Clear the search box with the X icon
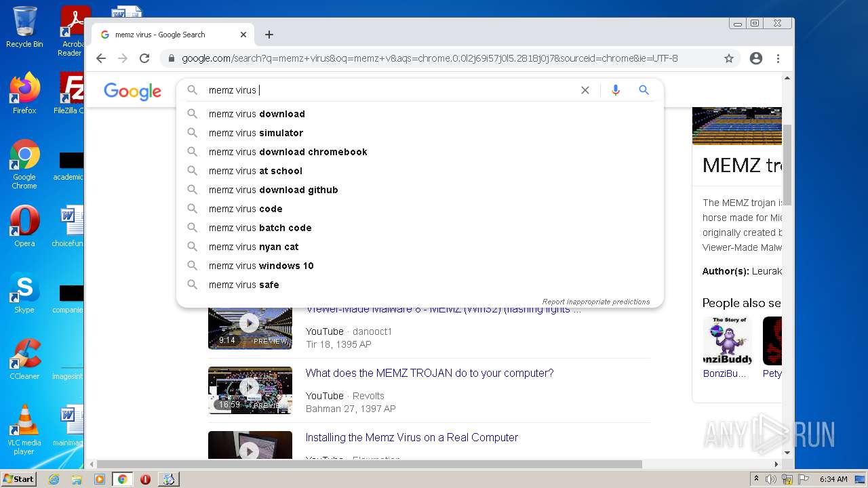Screen dimensions: 868x488 pyautogui.click(x=585, y=90)
